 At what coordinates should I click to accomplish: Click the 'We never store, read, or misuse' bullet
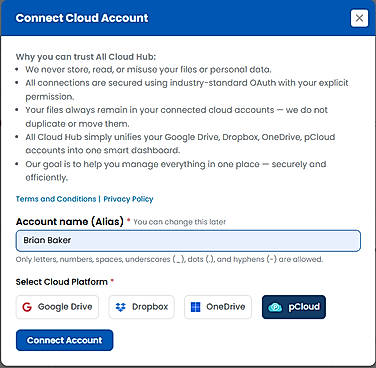tap(148, 70)
